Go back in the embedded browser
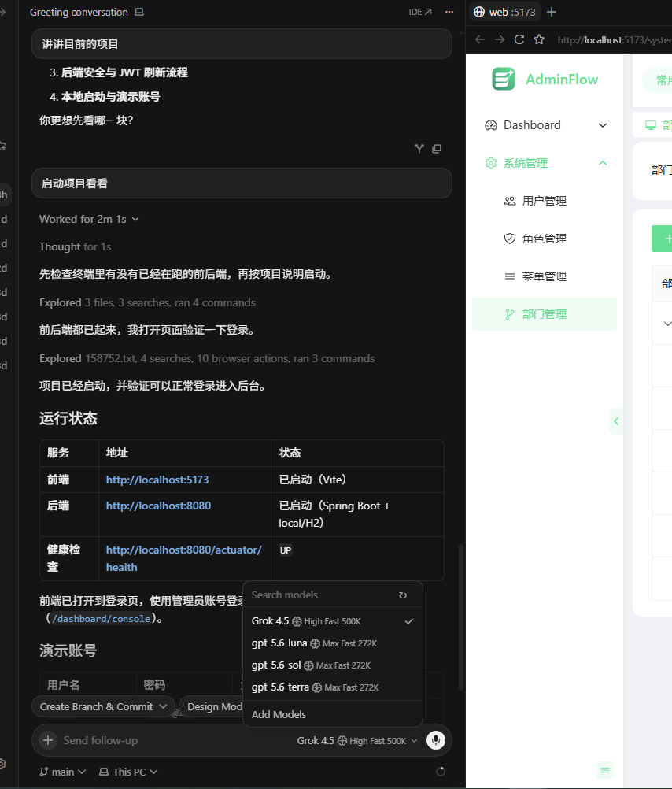This screenshot has height=789, width=672. [480, 39]
